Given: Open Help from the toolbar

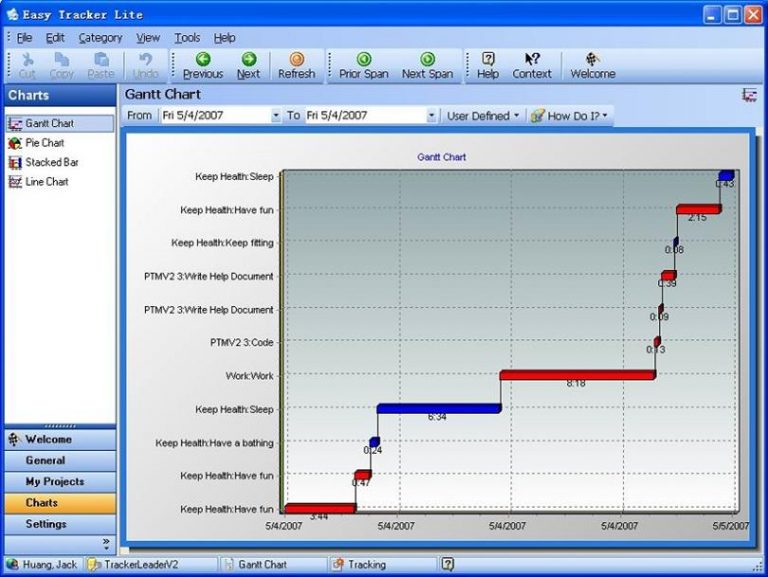Looking at the screenshot, I should (488, 66).
